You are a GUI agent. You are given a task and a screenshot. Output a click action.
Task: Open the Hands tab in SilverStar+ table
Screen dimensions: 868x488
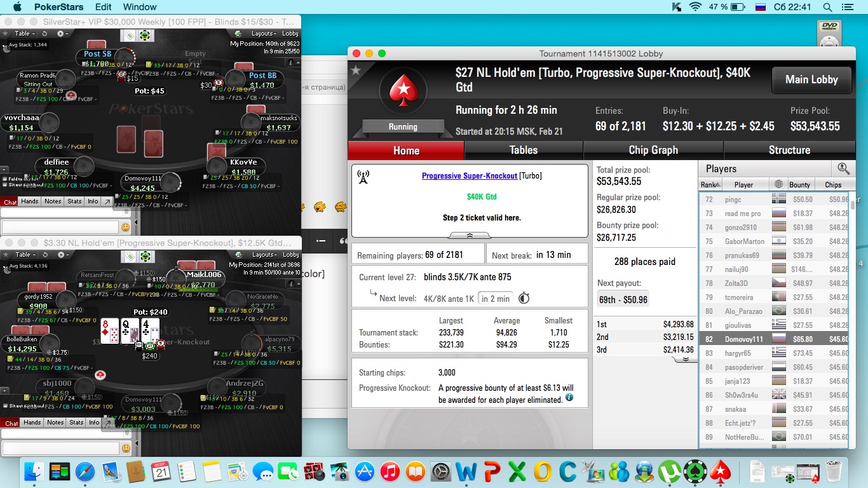(30, 201)
